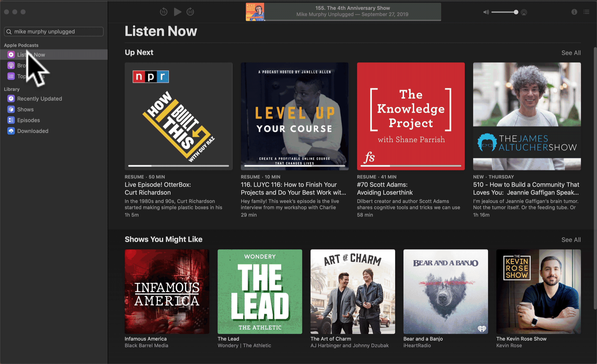Click episode title '116. LUYC 116: How to Finish Your Projects'
Image resolution: width=597 pixels, height=364 pixels.
[x=293, y=189]
